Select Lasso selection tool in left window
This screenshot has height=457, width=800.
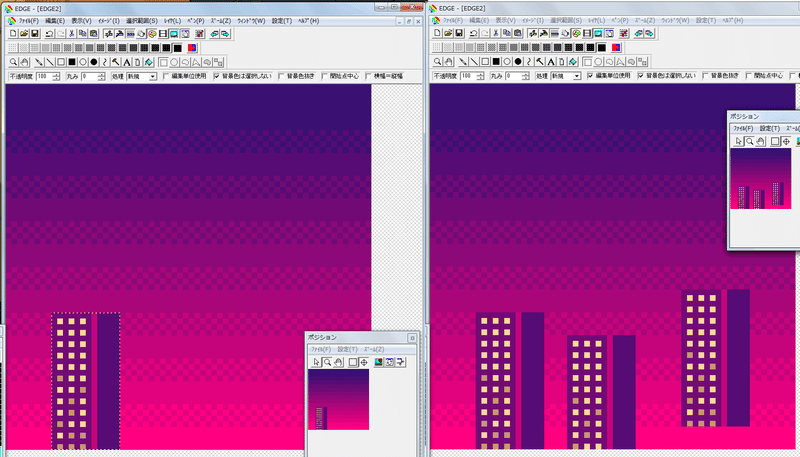tap(185, 62)
